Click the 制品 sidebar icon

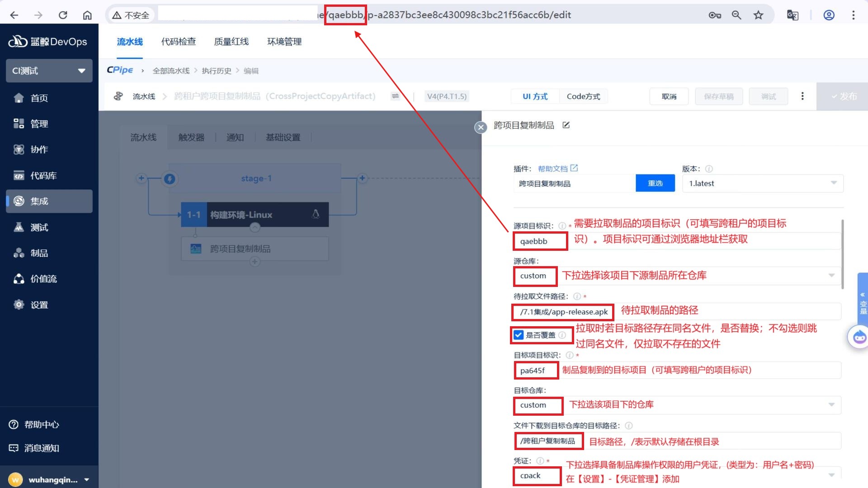(19, 253)
